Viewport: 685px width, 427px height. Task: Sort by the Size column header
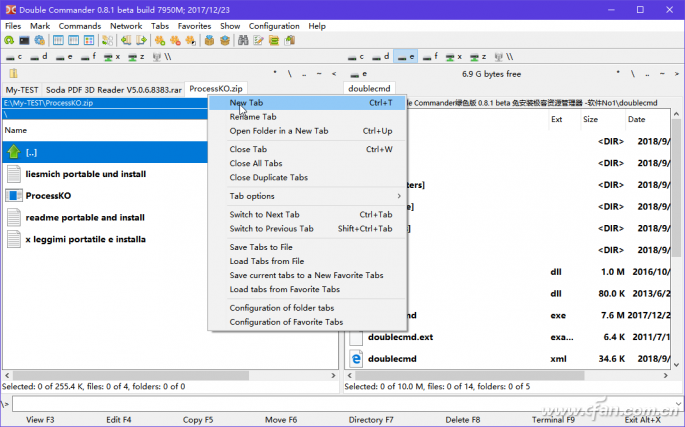tap(590, 119)
